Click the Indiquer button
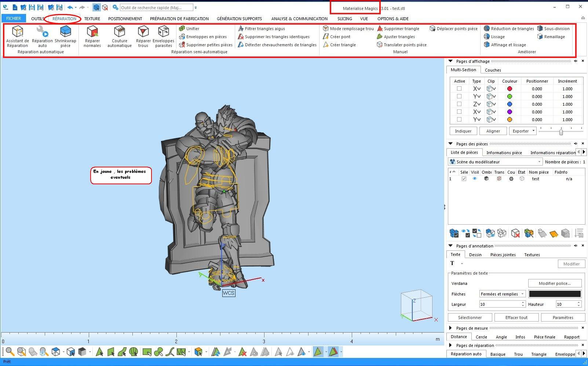This screenshot has height=366, width=588. tap(463, 131)
